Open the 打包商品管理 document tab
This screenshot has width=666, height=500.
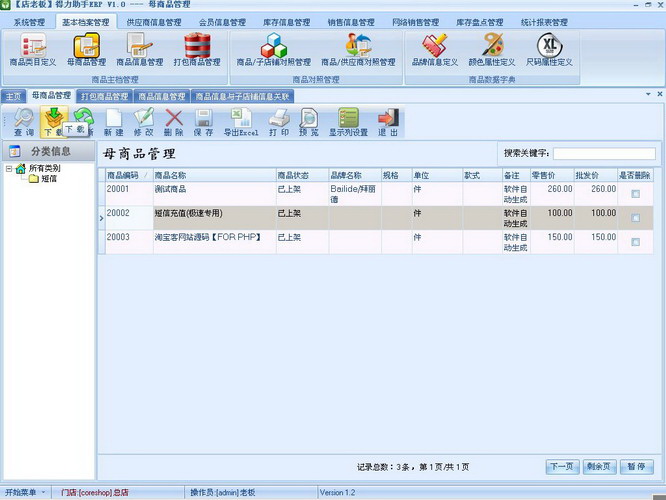pyautogui.click(x=104, y=96)
